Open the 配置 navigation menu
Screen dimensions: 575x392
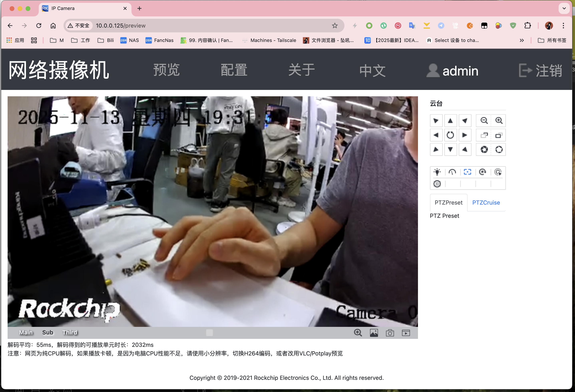click(x=234, y=70)
